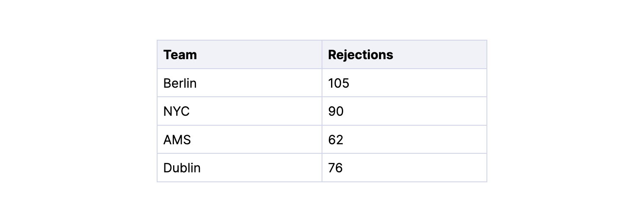Select the header cell above Berlin

(240, 54)
